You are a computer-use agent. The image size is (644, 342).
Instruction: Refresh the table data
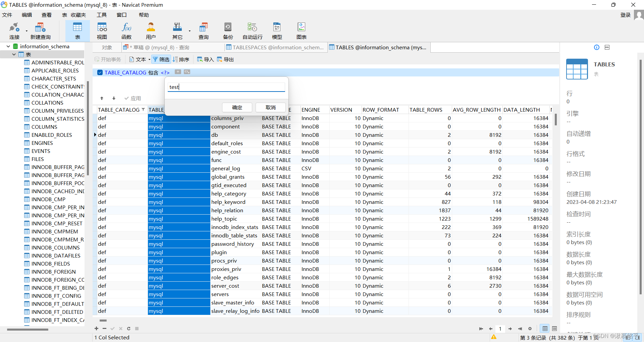tap(128, 329)
